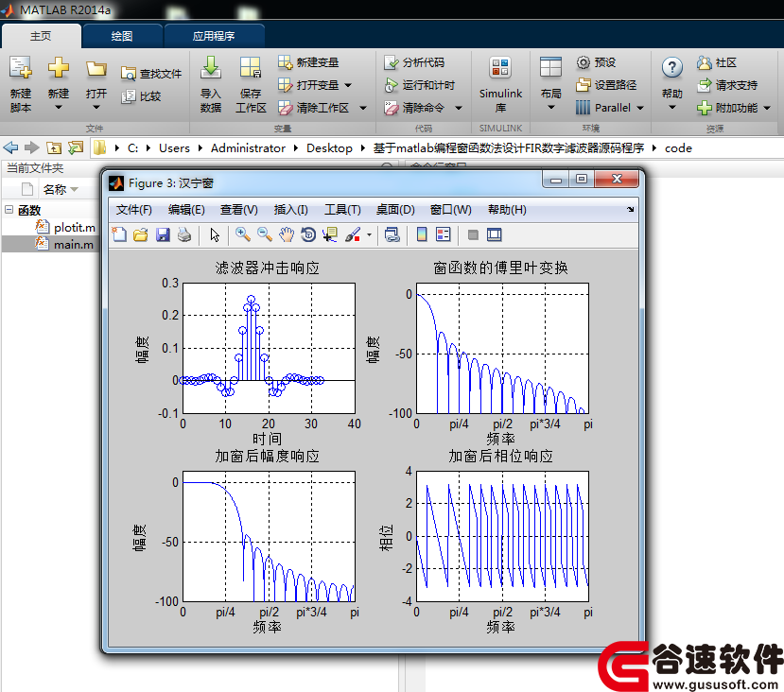Open the 新建 plus dropdown button
The image size is (784, 692).
pos(58,84)
